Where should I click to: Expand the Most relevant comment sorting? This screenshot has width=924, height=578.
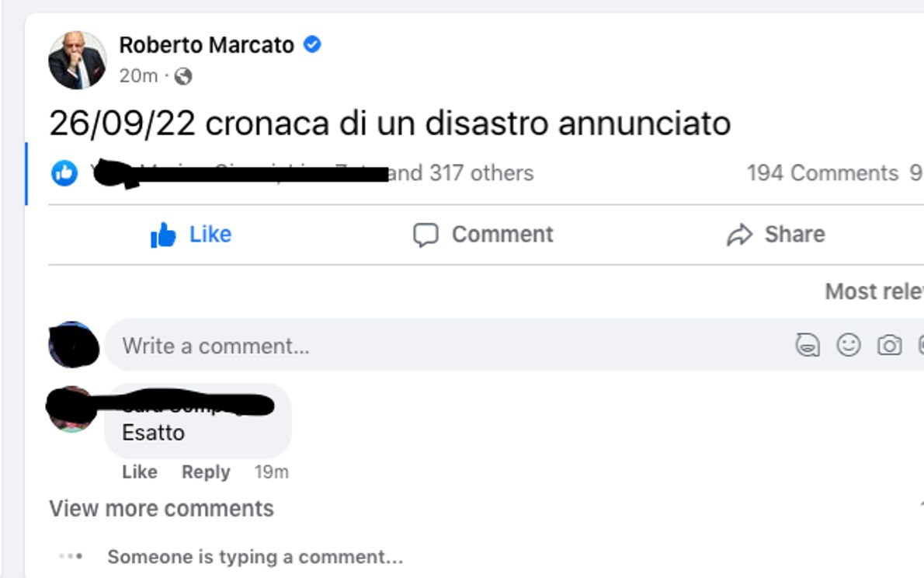tap(874, 291)
